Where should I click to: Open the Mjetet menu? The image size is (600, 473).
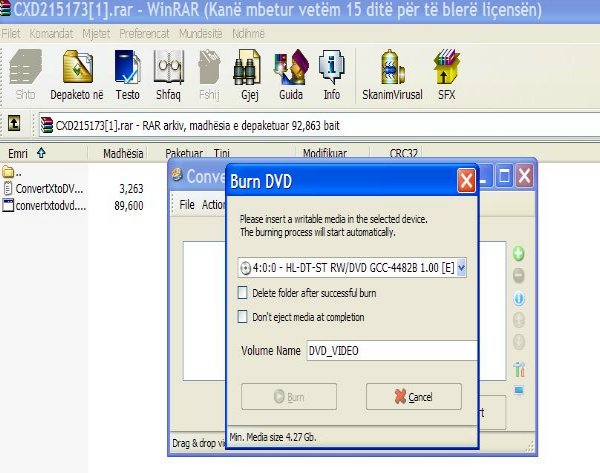coord(96,34)
